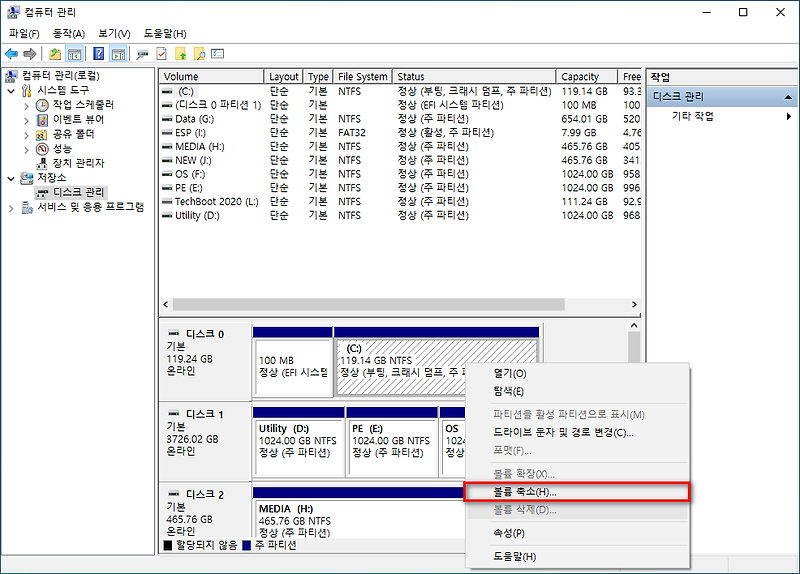Select the Utility (D:) volume row
Image resolution: width=800 pixels, height=574 pixels.
tap(400, 215)
